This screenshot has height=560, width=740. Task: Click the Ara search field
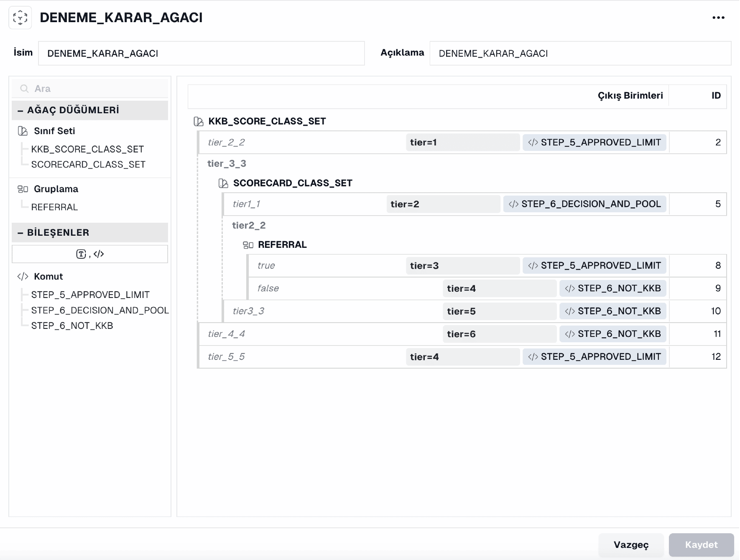coord(90,89)
